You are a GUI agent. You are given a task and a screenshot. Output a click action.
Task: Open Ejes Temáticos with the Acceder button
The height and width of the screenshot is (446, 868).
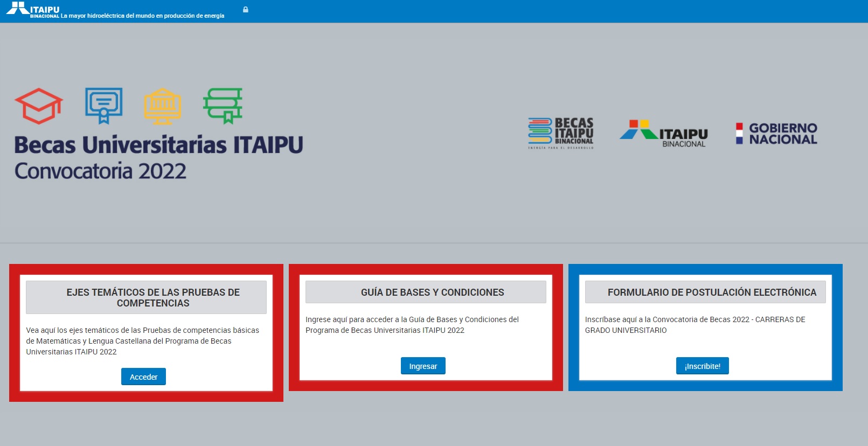click(x=143, y=377)
